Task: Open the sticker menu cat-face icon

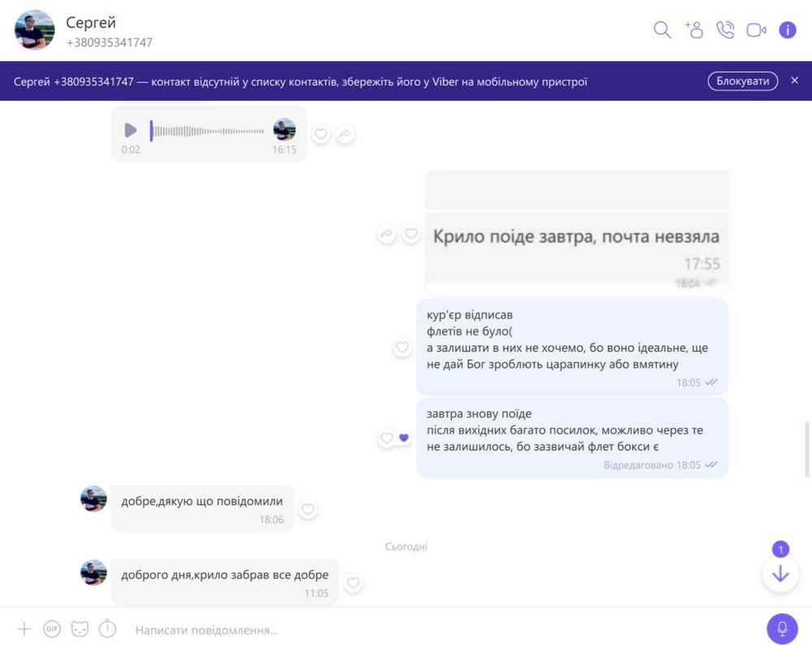Action: pos(80,629)
